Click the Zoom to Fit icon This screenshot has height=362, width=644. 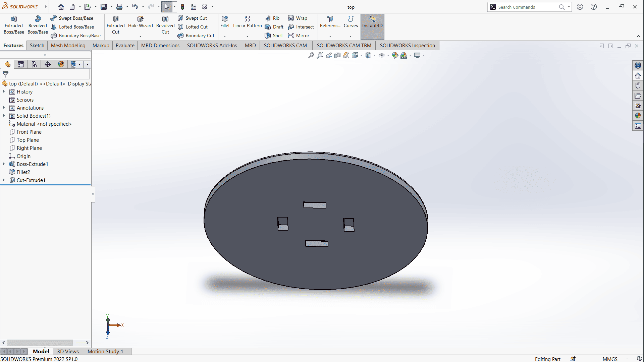(311, 55)
